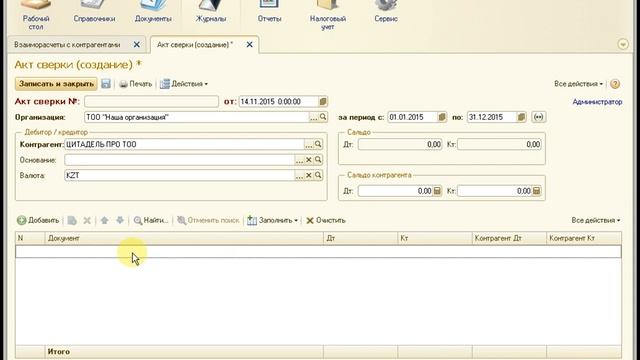Screen dimensions: 640x360
Task: Open selection list for Основание
Action: (x=299, y=160)
